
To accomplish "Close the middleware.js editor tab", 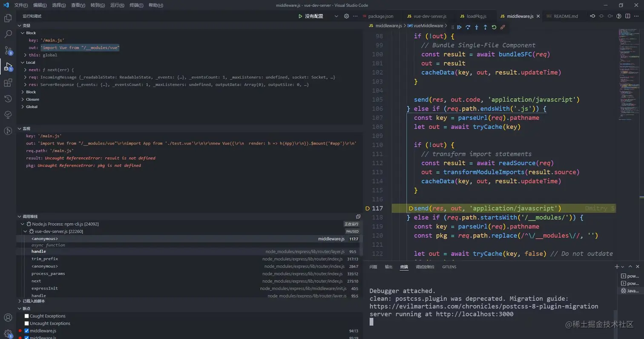I will pos(538,16).
